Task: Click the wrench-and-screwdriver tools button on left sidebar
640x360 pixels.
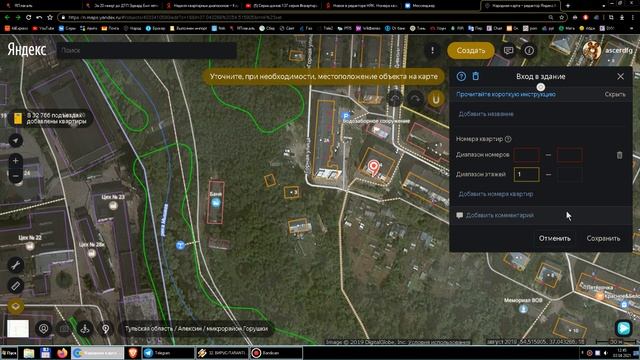Action: (x=16, y=265)
